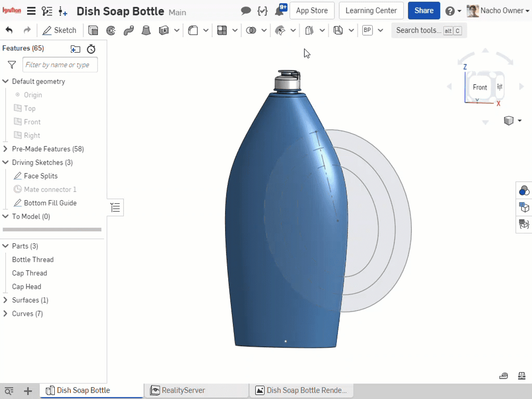
Task: Collapse the Default geometry folder
Action: (5, 81)
